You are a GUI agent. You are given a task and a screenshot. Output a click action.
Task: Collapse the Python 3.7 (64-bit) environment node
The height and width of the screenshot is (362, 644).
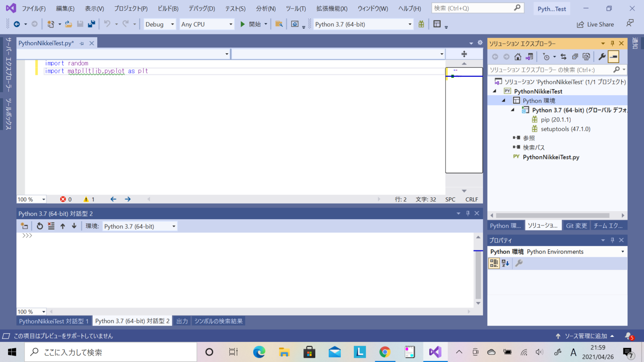point(512,110)
